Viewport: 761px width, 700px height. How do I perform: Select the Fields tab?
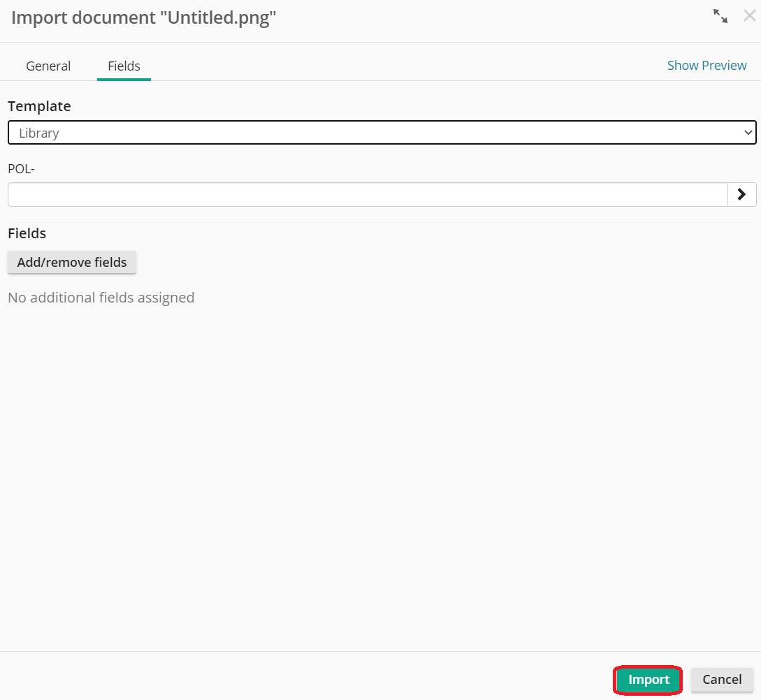(x=124, y=66)
